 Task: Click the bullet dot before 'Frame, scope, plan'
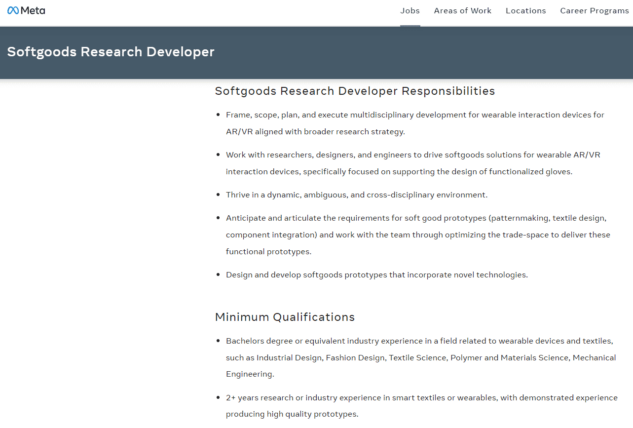[219, 115]
